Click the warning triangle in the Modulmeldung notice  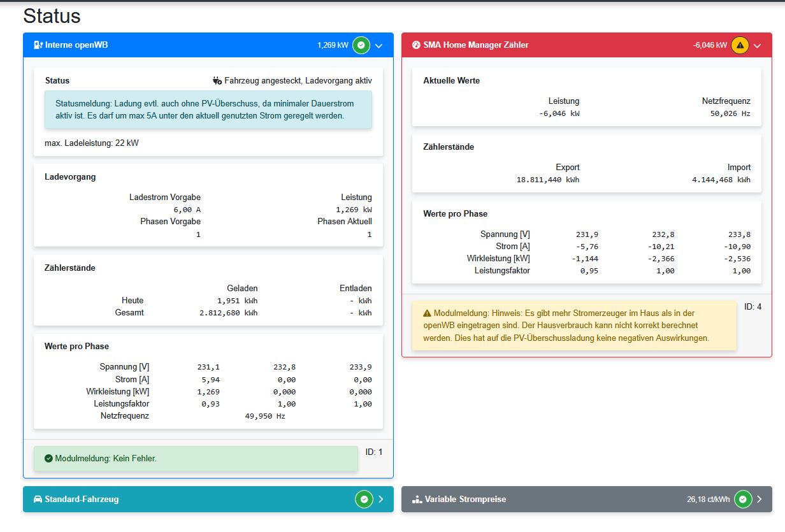426,313
